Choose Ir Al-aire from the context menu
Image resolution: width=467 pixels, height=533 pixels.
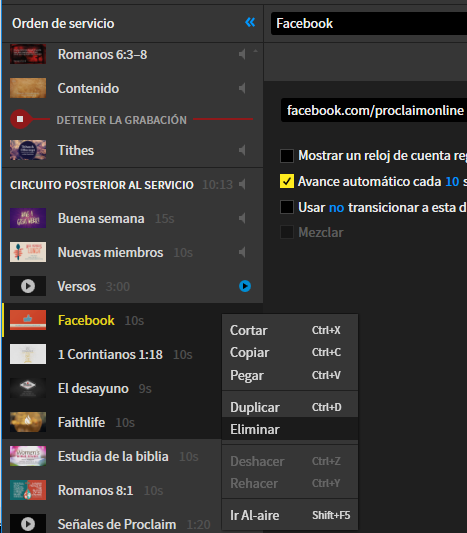[x=290, y=515]
